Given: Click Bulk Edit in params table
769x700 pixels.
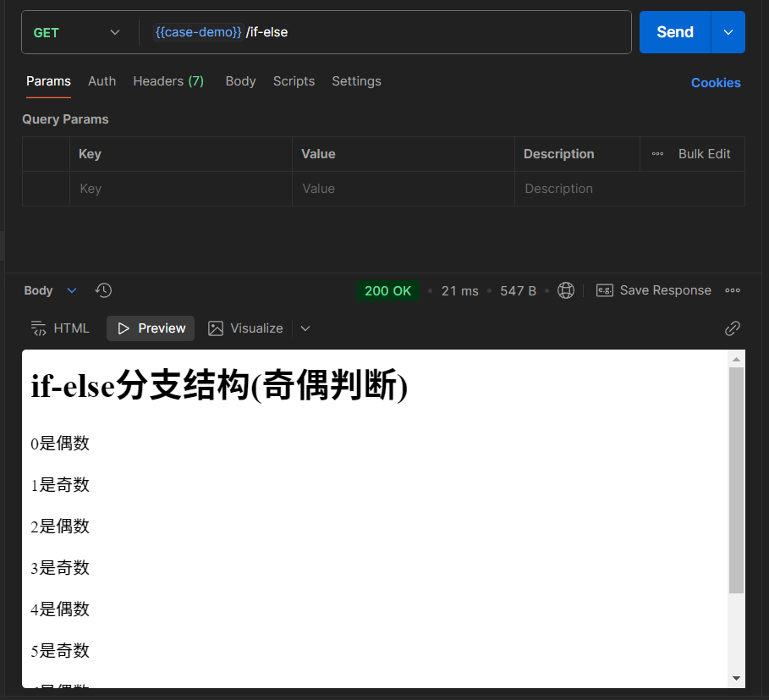Looking at the screenshot, I should coord(704,154).
